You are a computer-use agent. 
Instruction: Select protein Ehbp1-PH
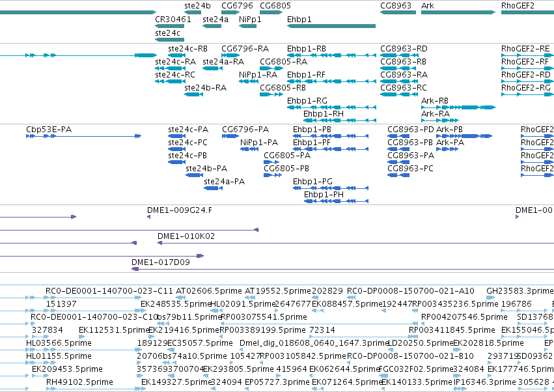pos(324,195)
